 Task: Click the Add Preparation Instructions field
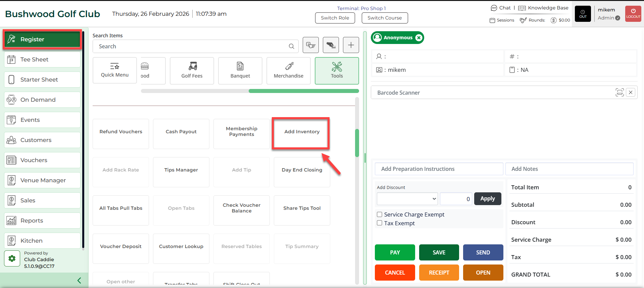pyautogui.click(x=439, y=169)
